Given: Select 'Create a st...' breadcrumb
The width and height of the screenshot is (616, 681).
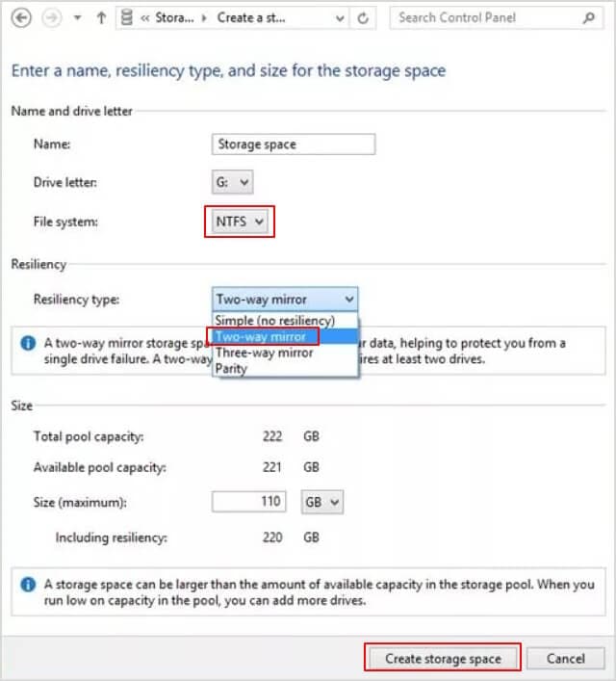Looking at the screenshot, I should [x=251, y=17].
